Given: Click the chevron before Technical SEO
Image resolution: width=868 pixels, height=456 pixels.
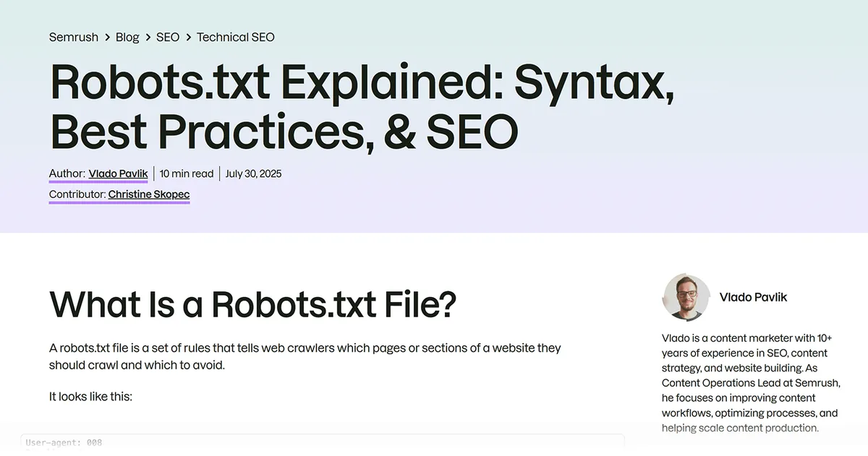Looking at the screenshot, I should (188, 37).
